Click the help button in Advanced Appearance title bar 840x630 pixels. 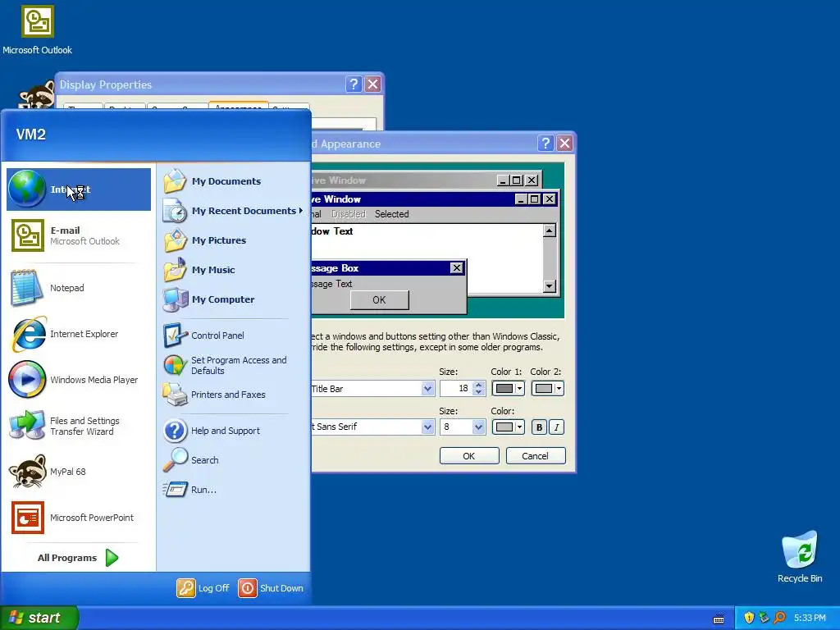pyautogui.click(x=546, y=143)
